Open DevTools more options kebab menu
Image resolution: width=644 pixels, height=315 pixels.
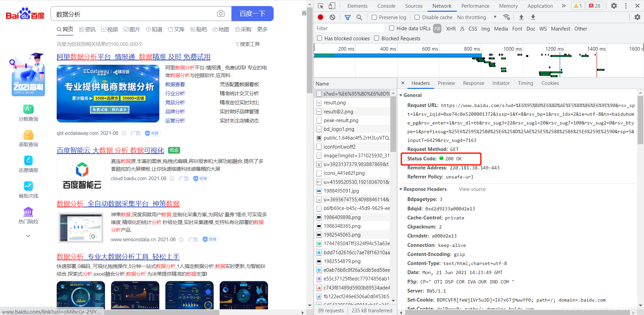click(626, 6)
